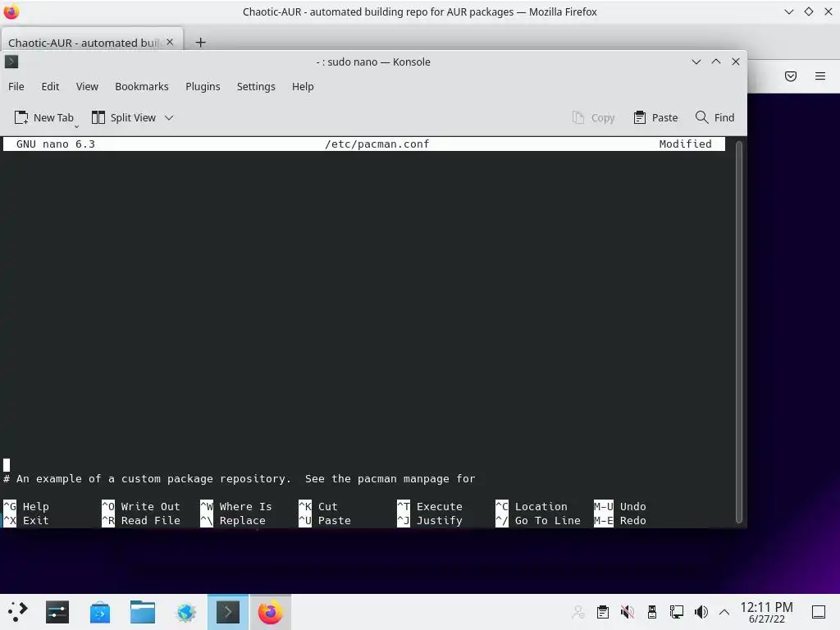Click the M-U Undo shortcut
Viewport: 840px width, 630px height.
click(x=620, y=506)
